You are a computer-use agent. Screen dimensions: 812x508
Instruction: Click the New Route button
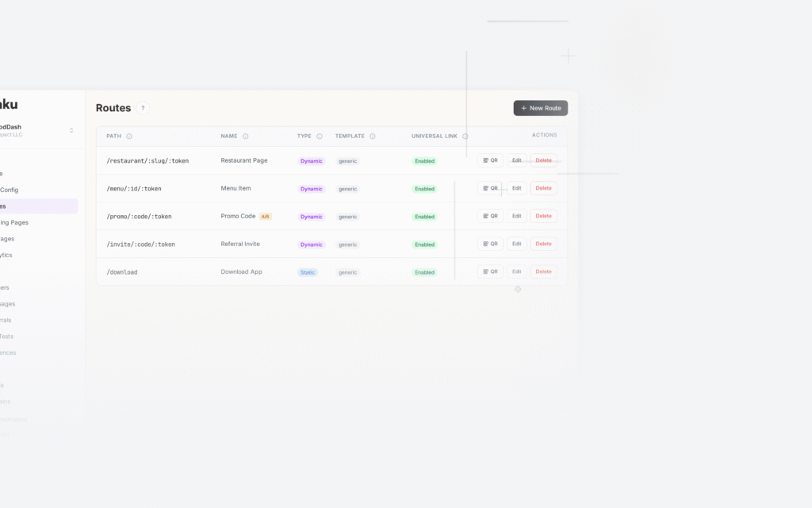[x=540, y=108]
